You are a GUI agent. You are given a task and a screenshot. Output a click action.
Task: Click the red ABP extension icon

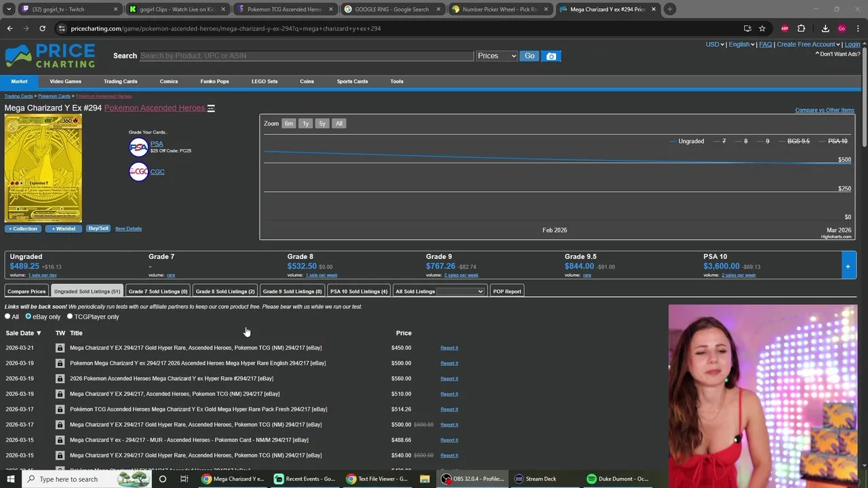pyautogui.click(x=785, y=28)
